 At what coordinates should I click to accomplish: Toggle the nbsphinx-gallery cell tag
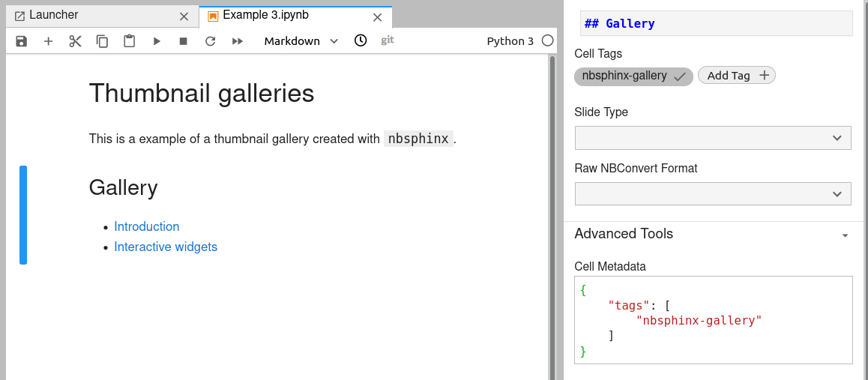[x=633, y=76]
